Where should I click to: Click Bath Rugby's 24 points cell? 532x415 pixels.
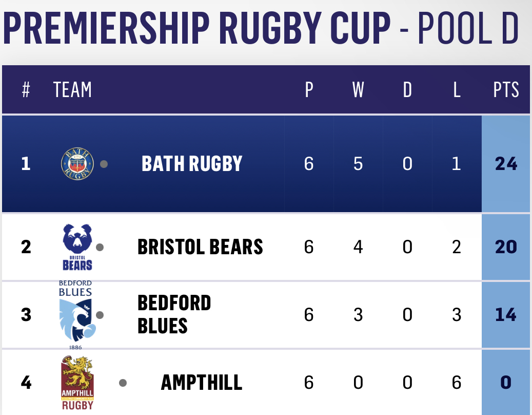506,164
